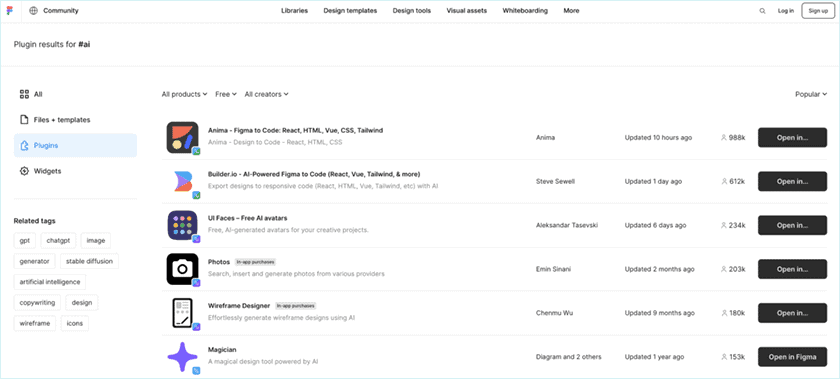The width and height of the screenshot is (840, 379).
Task: Click the Community globe icon
Action: pos(33,11)
